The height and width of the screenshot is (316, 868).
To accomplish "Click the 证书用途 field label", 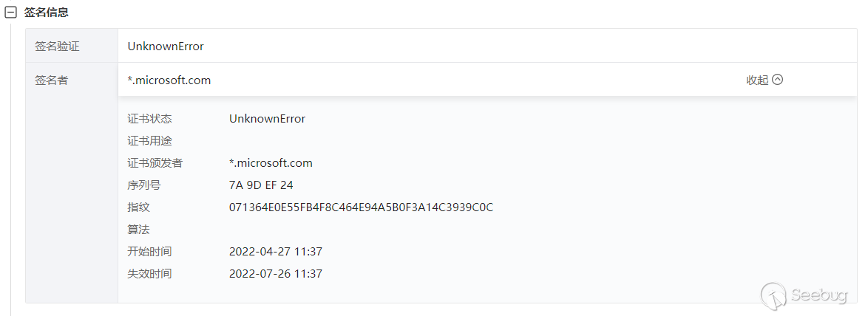I will click(149, 141).
